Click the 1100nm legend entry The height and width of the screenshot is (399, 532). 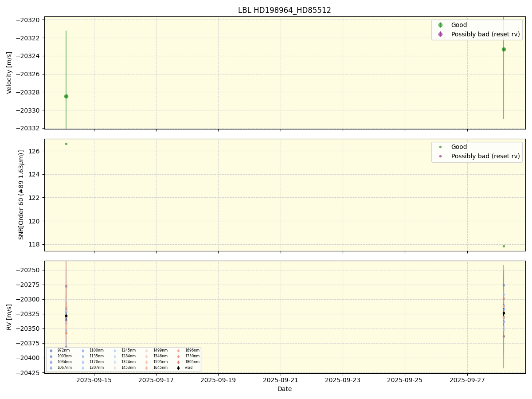[96, 351]
